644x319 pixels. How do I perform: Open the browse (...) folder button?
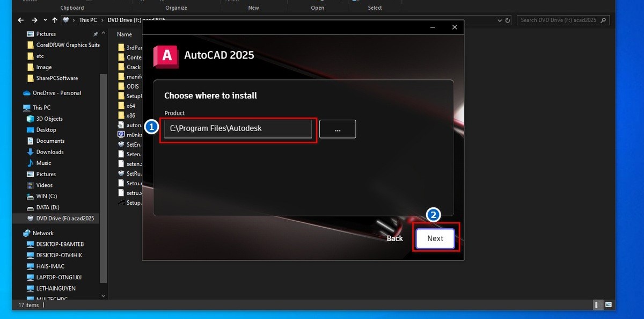338,129
